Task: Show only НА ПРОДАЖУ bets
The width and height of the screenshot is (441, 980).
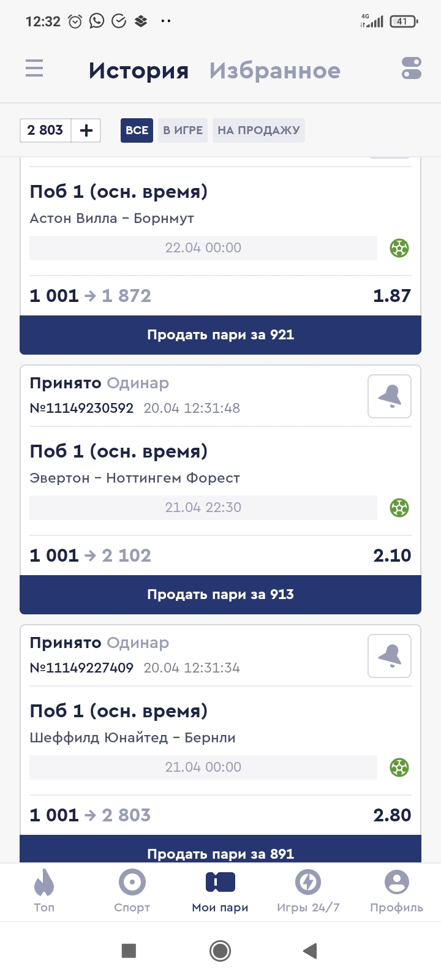Action: pyautogui.click(x=258, y=130)
